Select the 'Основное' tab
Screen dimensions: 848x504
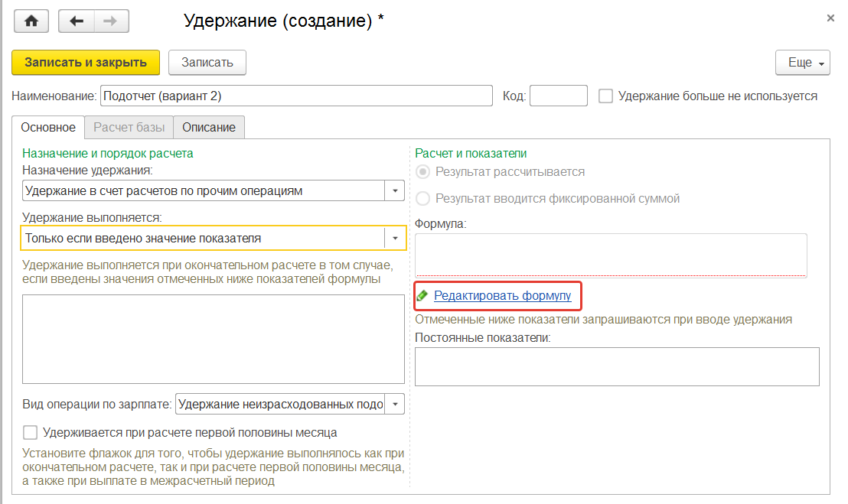(48, 128)
